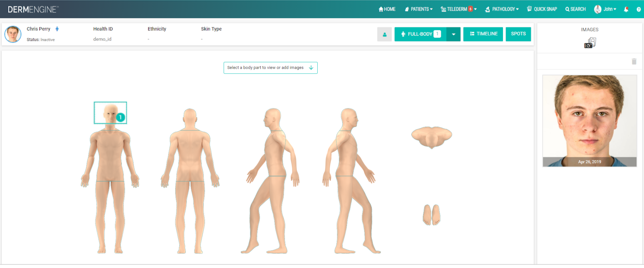Select the Full-Body view button
Image resolution: width=644 pixels, height=268 pixels.
click(x=420, y=34)
